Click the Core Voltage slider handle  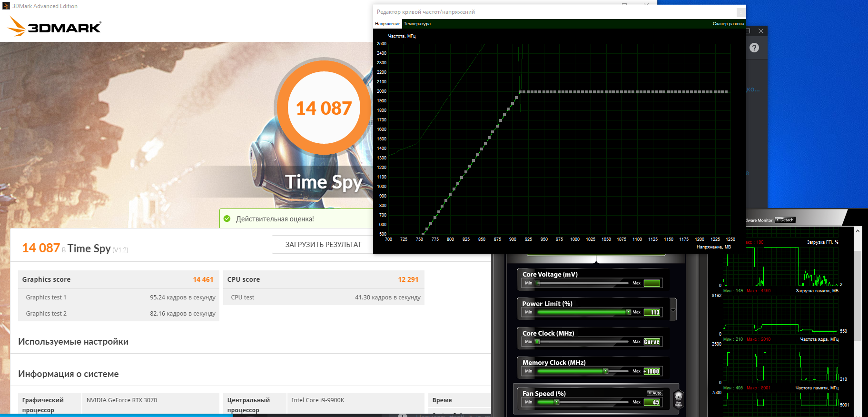tap(538, 283)
